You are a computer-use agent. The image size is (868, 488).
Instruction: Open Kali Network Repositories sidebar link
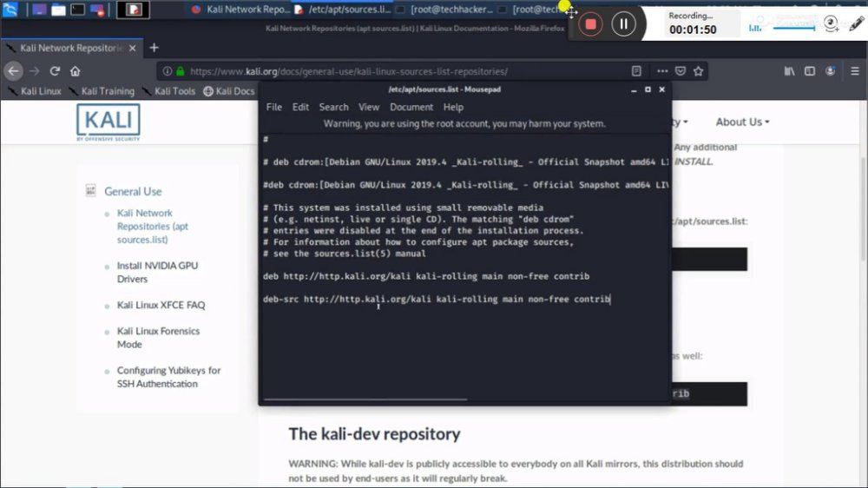153,226
